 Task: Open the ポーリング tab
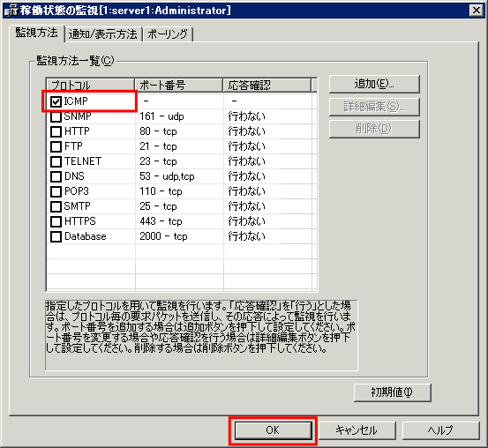(168, 34)
